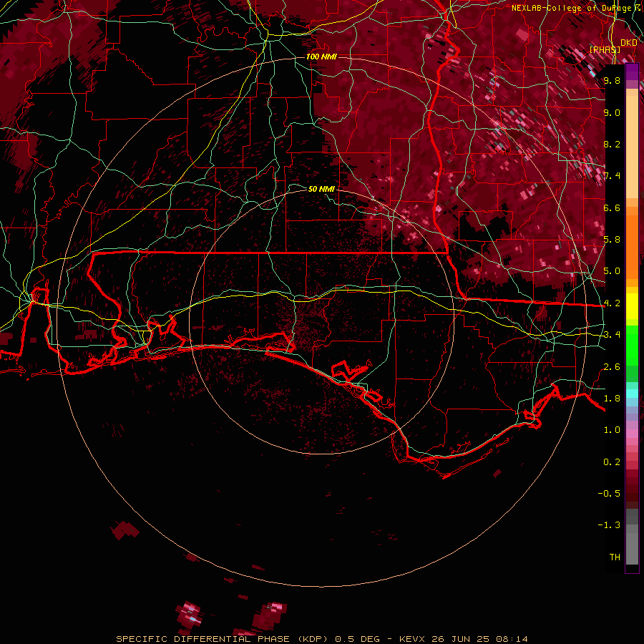The width and height of the screenshot is (644, 644).
Task: Click the KEVX station identifier in caption
Action: [x=413, y=639]
